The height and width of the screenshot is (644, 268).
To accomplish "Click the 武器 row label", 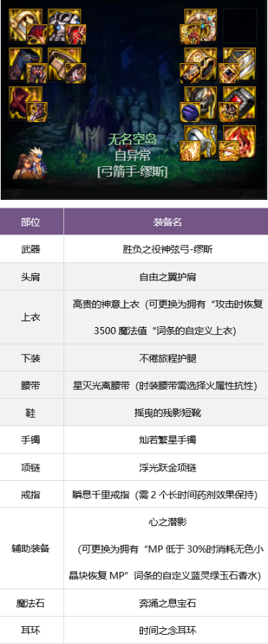I will coord(31,249).
